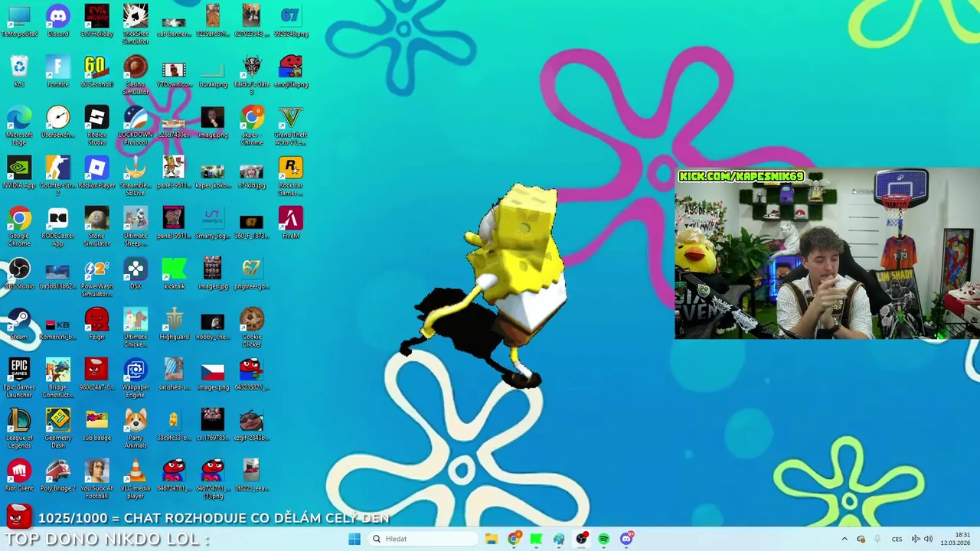Screen dimensions: 980x551
Task: Open the Roblox Studio shortcut
Action: coord(96,126)
